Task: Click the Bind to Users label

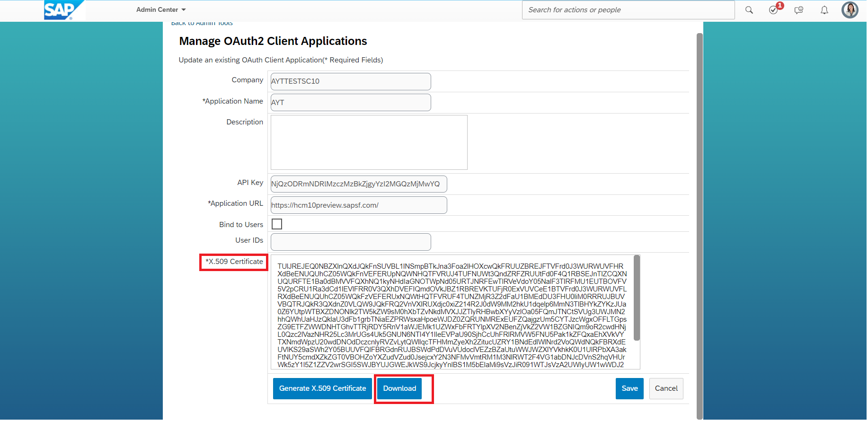Action: pos(241,225)
